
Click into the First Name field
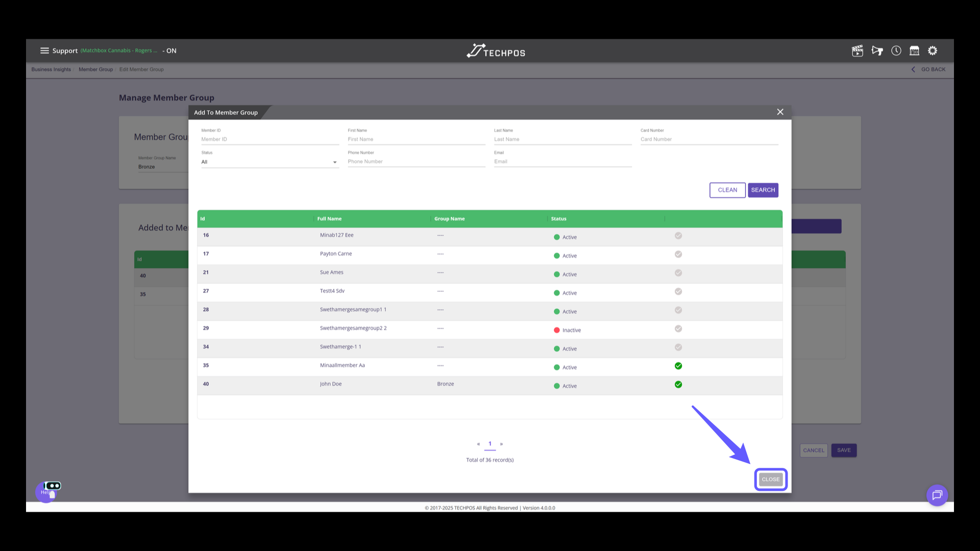coord(416,139)
